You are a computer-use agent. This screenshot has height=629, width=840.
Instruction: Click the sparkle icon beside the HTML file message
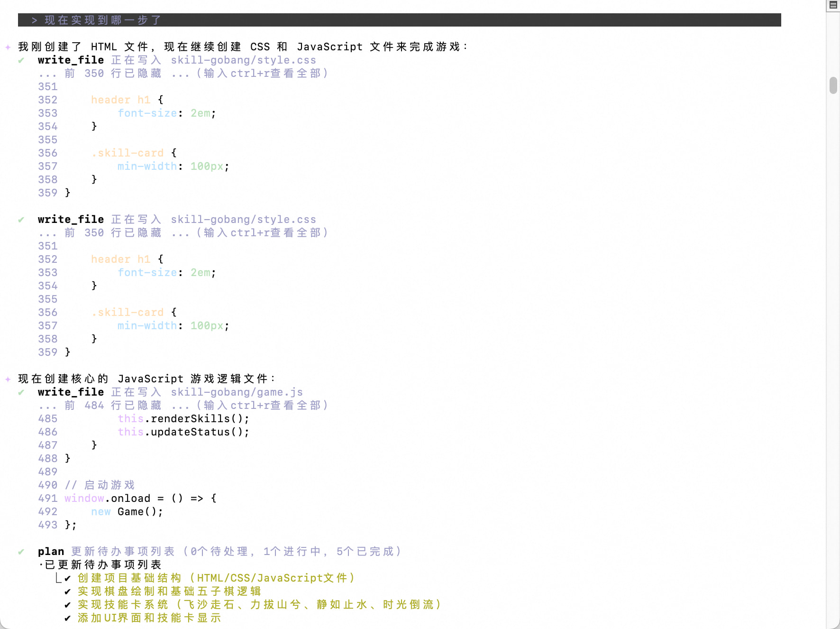8,47
